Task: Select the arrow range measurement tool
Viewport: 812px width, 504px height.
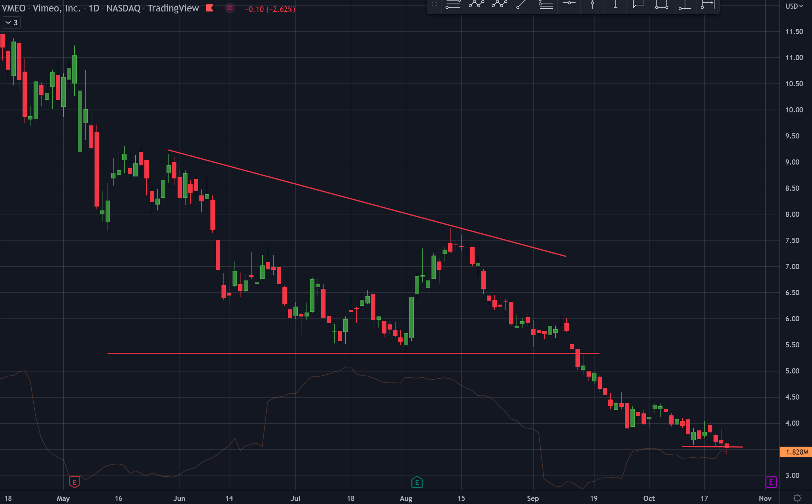Action: click(708, 4)
